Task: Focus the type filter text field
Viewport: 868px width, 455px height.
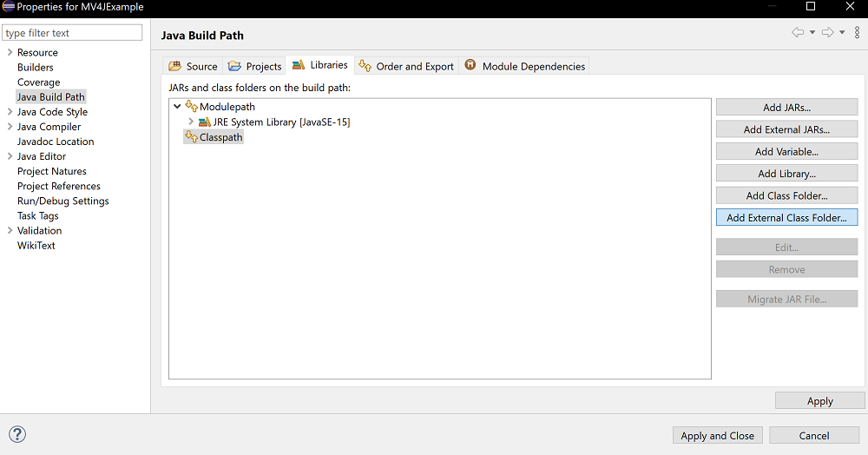Action: 72,33
